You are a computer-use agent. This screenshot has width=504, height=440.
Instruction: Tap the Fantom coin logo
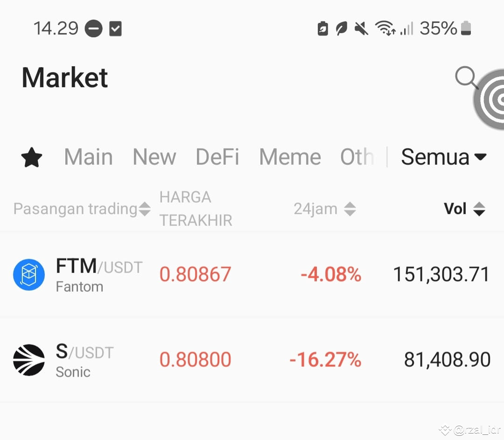(x=29, y=274)
